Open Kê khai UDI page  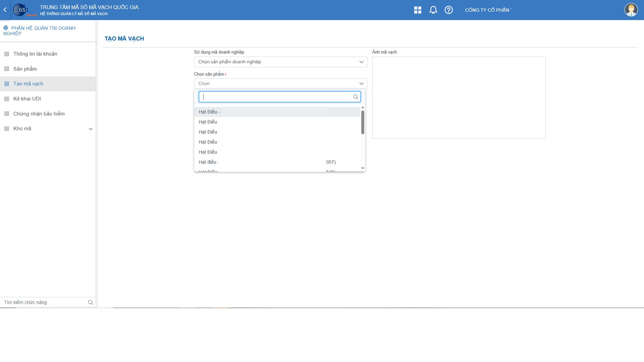click(x=27, y=99)
